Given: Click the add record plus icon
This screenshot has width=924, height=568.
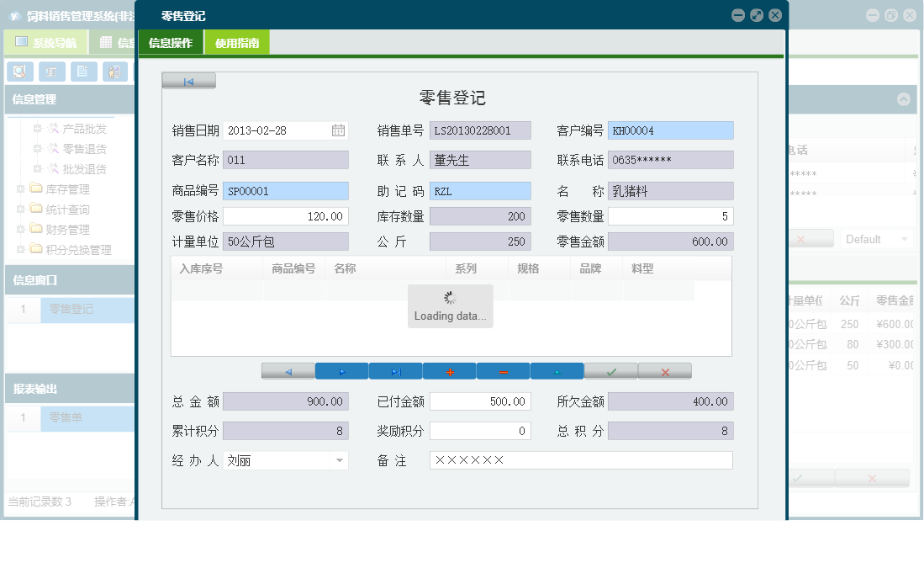Looking at the screenshot, I should point(448,370).
